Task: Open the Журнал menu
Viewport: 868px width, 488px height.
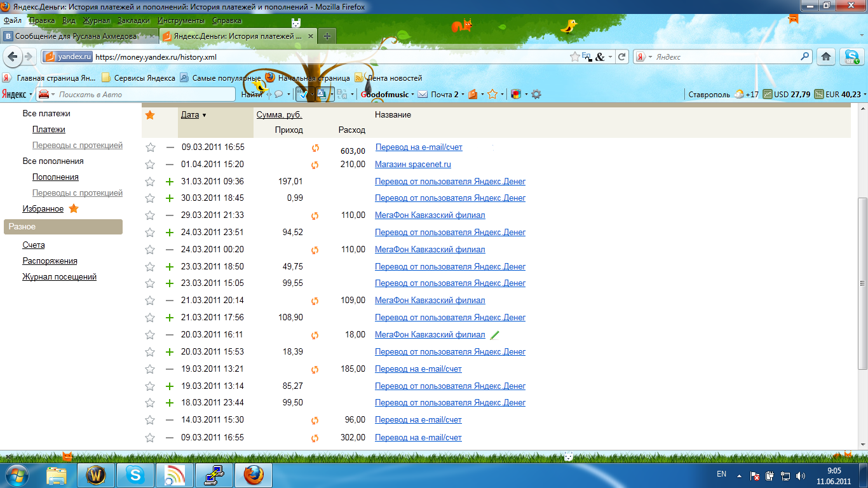Action: (97, 20)
